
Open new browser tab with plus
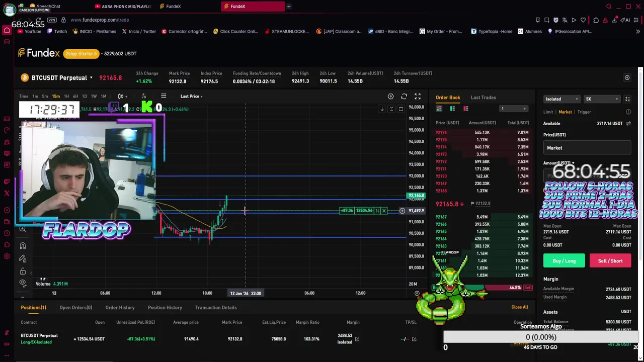289,7
